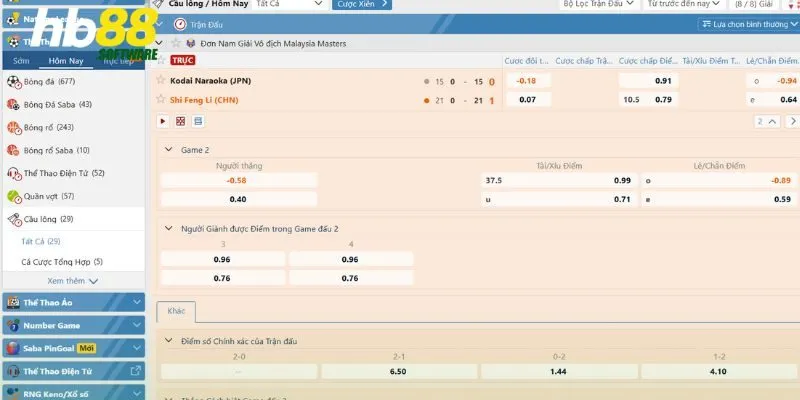
Task: Click the Trận Đấu clock icon
Action: click(179, 22)
